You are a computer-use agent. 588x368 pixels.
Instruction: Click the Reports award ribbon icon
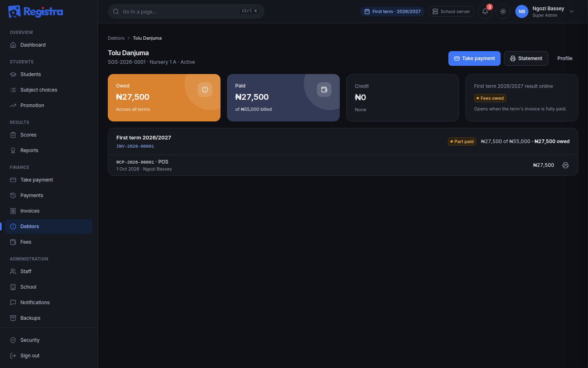13,150
